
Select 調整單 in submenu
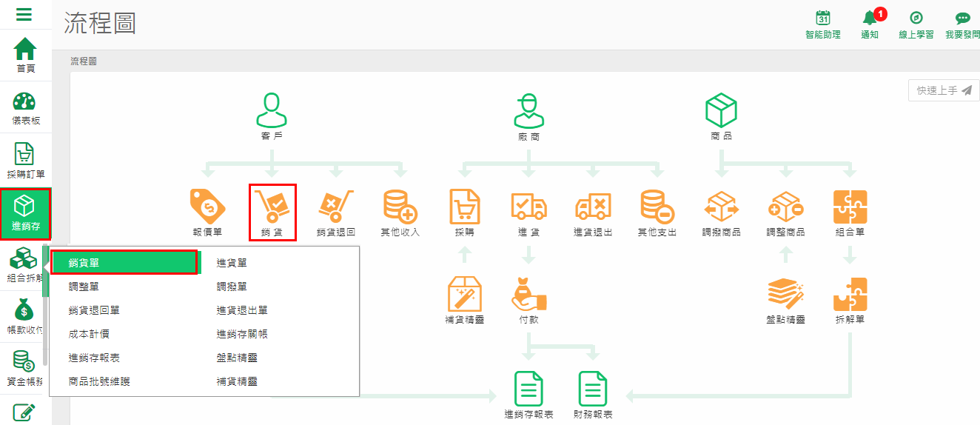pyautogui.click(x=84, y=287)
